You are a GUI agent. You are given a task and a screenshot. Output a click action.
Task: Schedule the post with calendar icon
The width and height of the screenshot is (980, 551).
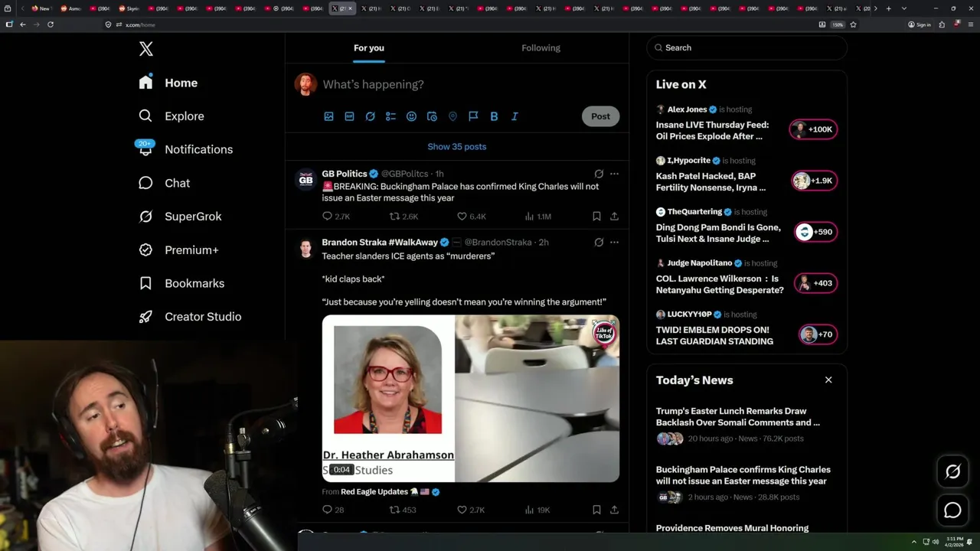pyautogui.click(x=432, y=116)
